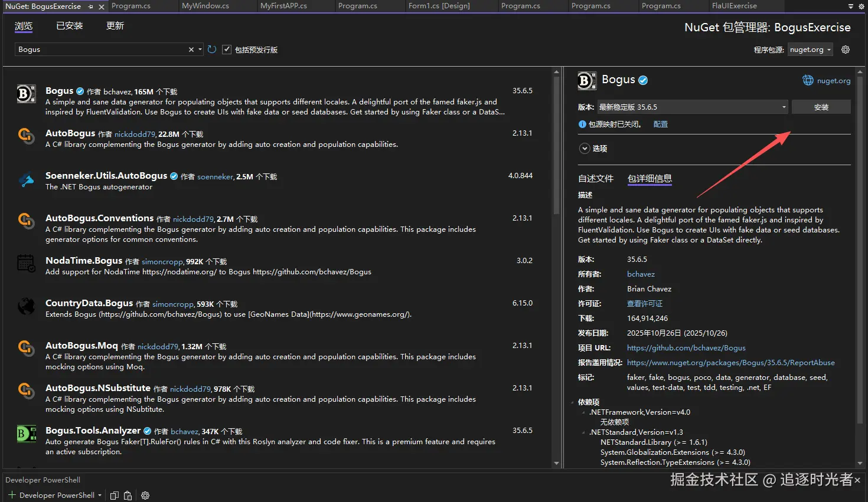The height and width of the screenshot is (502, 868).
Task: Click the down arrow of package list scrollbar
Action: (556, 464)
